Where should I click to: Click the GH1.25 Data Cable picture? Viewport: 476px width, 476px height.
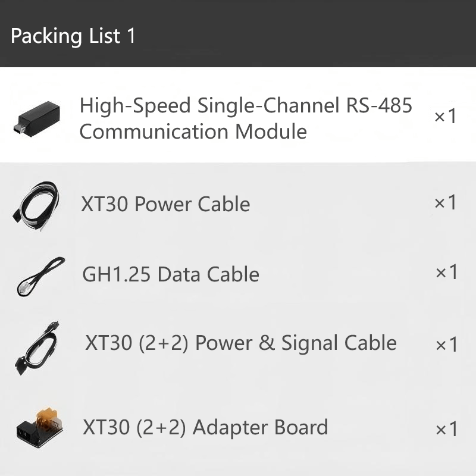click(x=39, y=275)
